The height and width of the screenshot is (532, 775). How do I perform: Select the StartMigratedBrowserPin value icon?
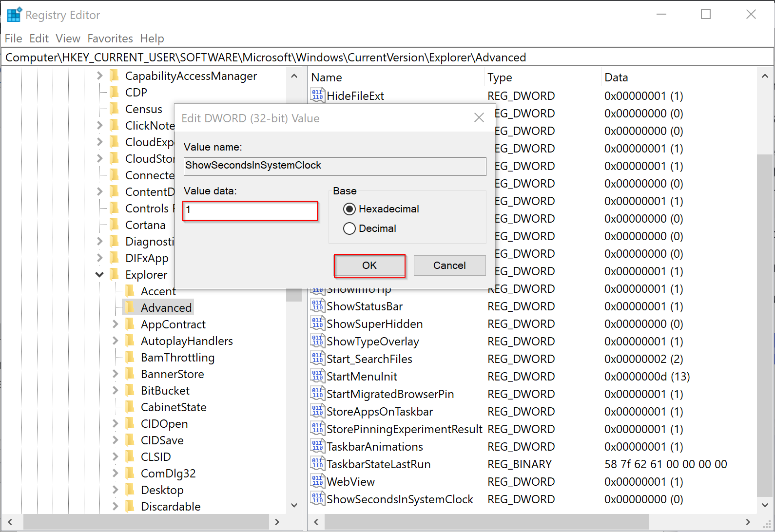[317, 394]
